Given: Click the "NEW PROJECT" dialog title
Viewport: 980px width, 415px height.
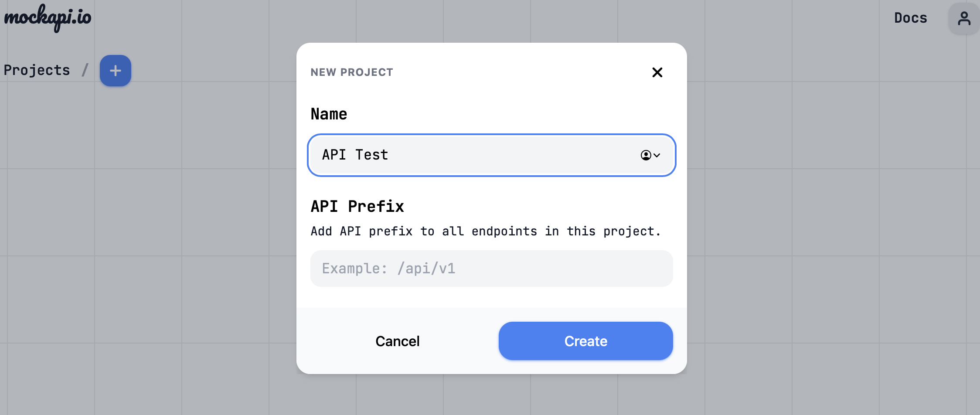Looking at the screenshot, I should click(x=351, y=72).
